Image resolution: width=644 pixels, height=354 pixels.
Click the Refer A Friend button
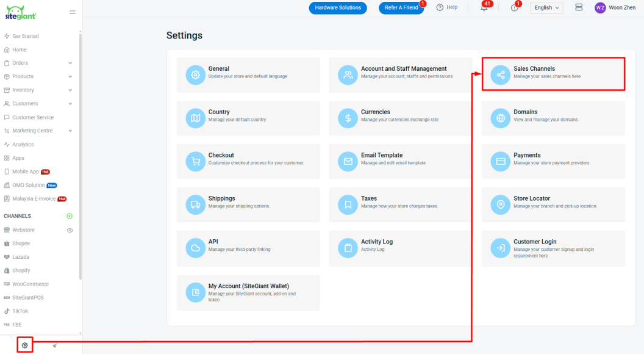(401, 8)
